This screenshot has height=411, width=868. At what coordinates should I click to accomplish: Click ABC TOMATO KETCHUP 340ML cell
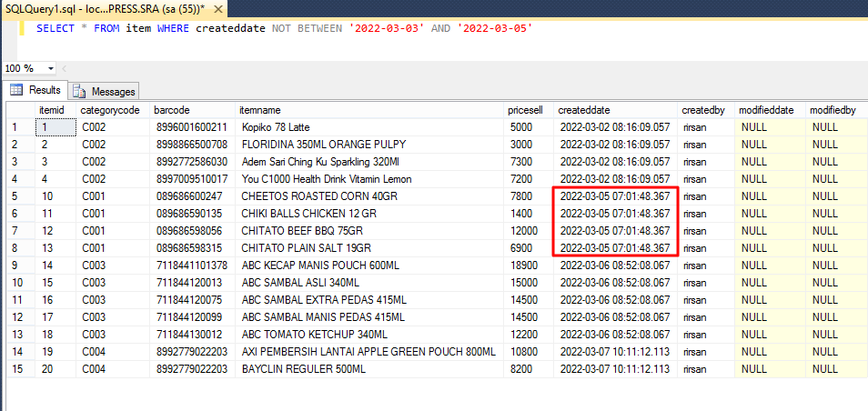coord(369,335)
